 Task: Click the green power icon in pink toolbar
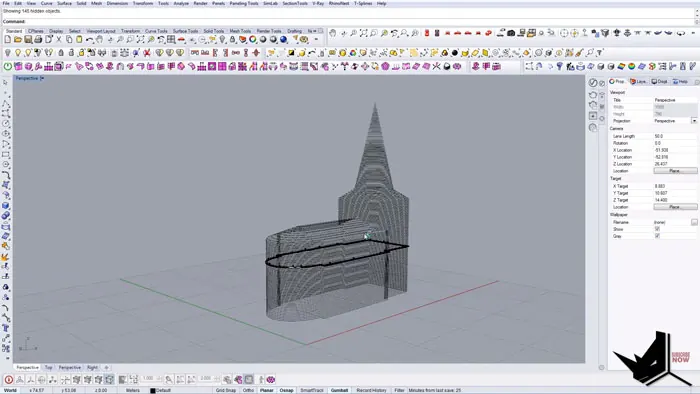[8, 66]
